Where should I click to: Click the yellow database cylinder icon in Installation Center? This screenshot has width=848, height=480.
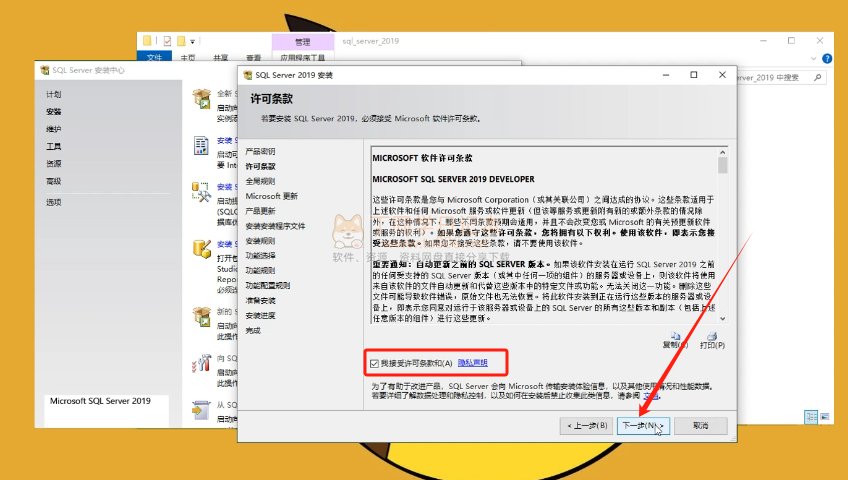pos(202,249)
